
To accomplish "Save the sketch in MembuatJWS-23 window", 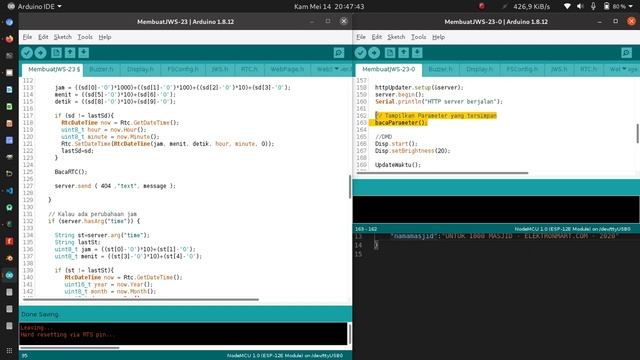I will (x=83, y=53).
